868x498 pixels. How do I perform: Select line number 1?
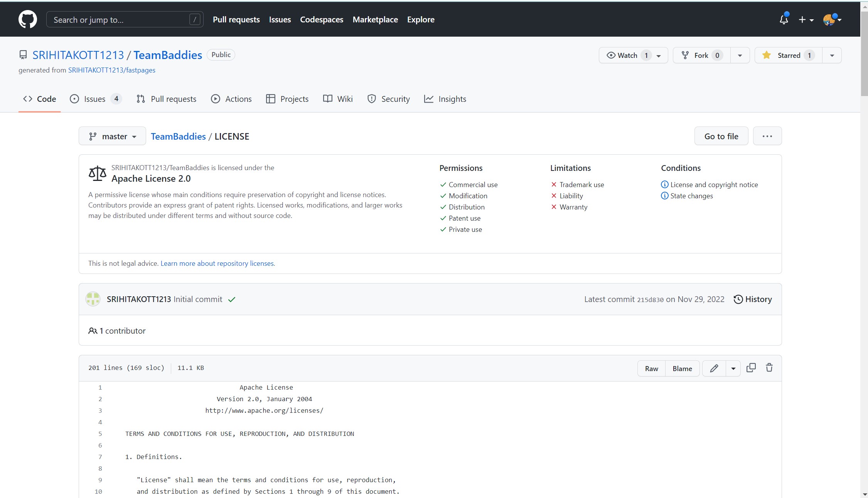click(x=100, y=387)
